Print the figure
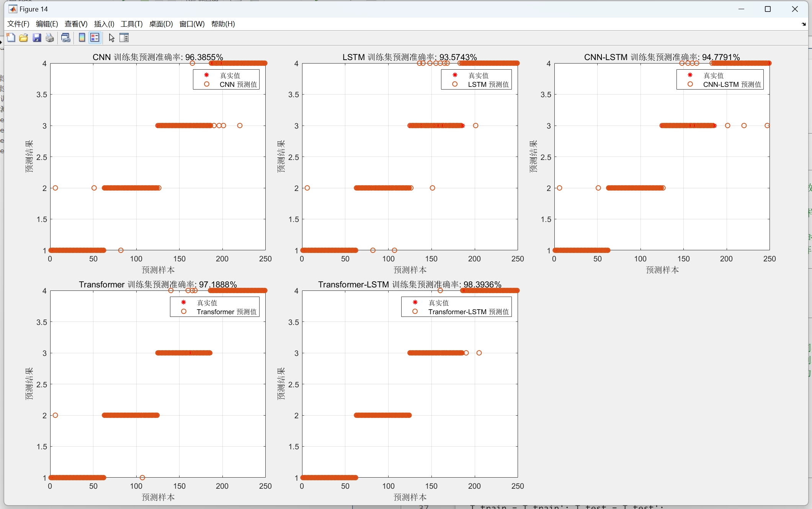812x509 pixels. [x=50, y=38]
